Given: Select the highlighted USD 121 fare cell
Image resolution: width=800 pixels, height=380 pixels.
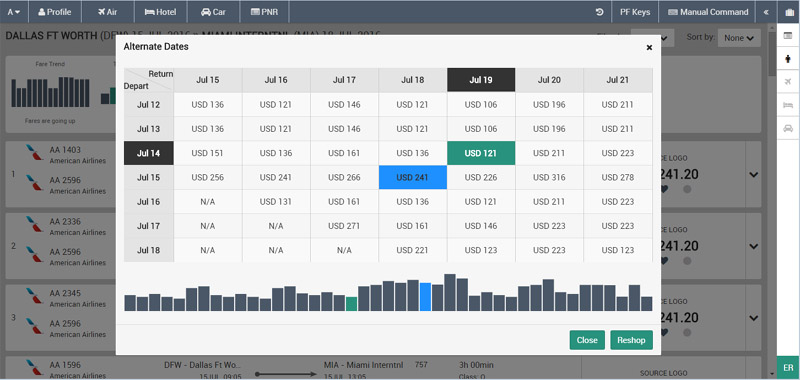Looking at the screenshot, I should (x=481, y=153).
